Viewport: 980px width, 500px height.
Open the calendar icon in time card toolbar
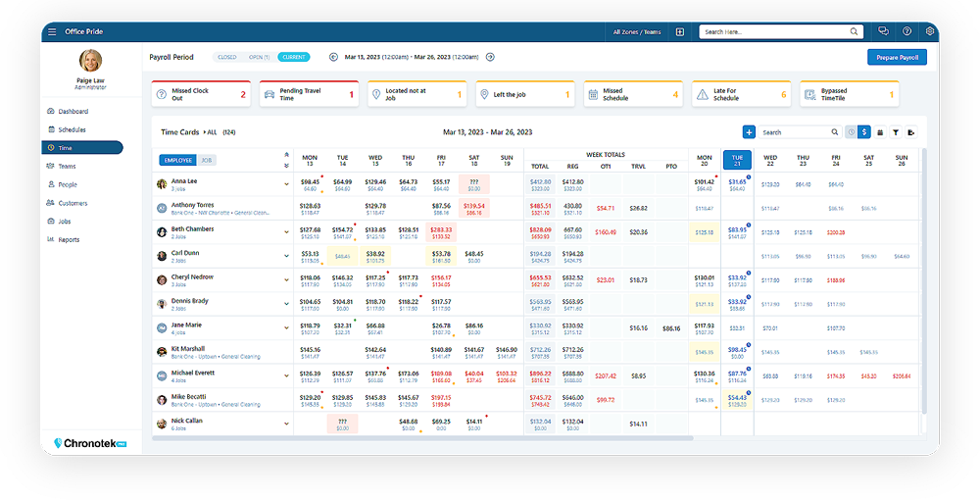tap(880, 131)
